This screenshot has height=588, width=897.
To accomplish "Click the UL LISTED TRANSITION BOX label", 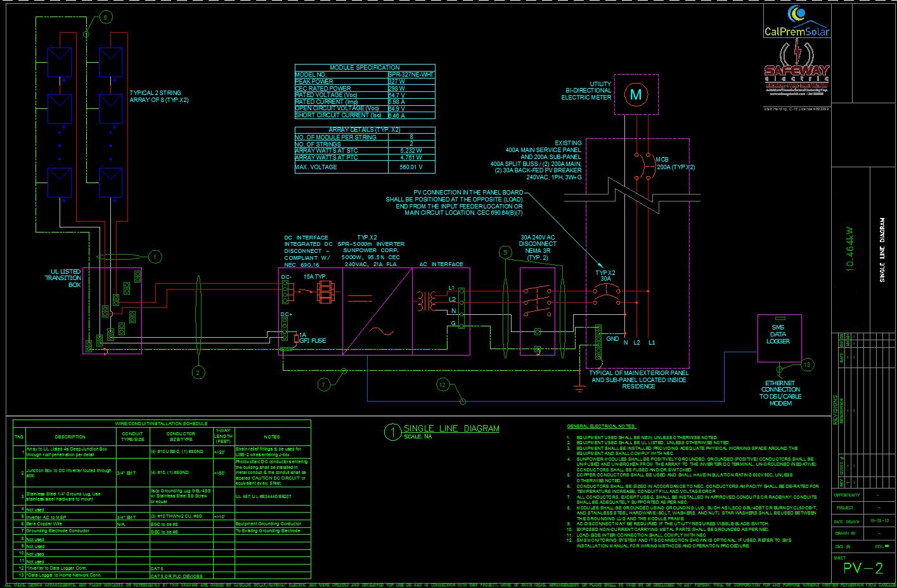I will [x=63, y=278].
